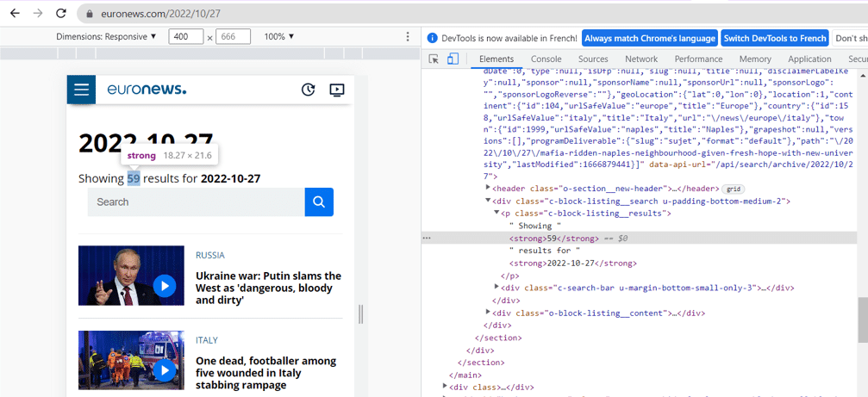Reload the page with refresh icon

tap(61, 14)
